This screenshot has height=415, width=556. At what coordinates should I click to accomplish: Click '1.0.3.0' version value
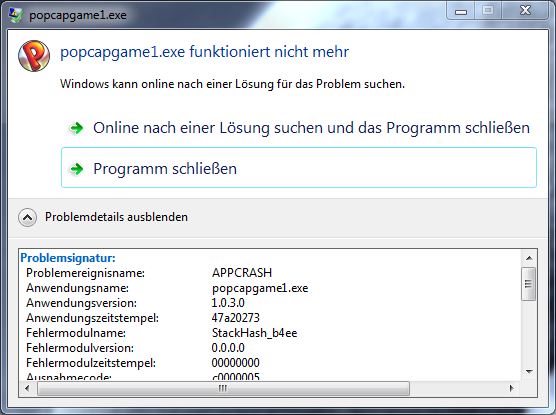pos(228,303)
